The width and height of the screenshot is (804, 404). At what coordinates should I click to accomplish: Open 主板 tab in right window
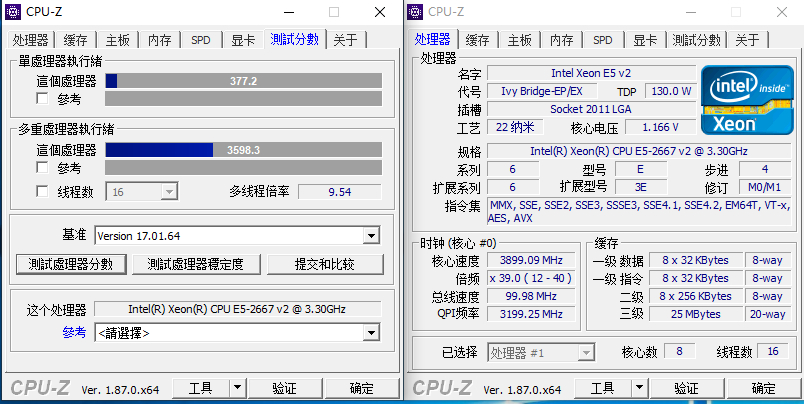pos(519,40)
